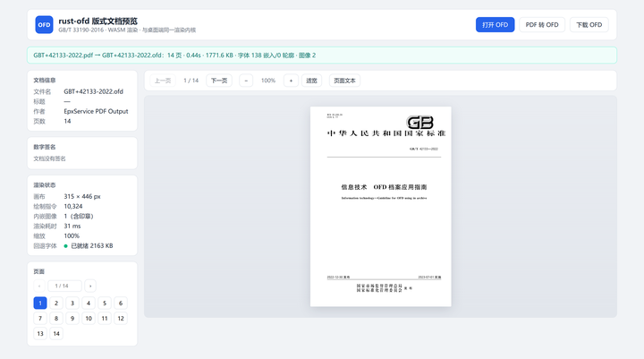Click the 上一页 previous page button
The image size is (644, 359).
(163, 81)
